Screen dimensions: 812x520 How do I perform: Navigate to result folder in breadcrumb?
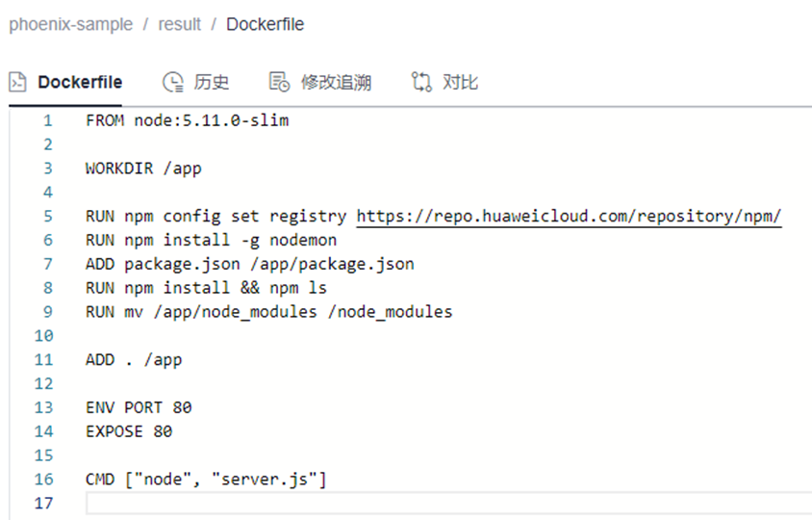click(x=179, y=24)
